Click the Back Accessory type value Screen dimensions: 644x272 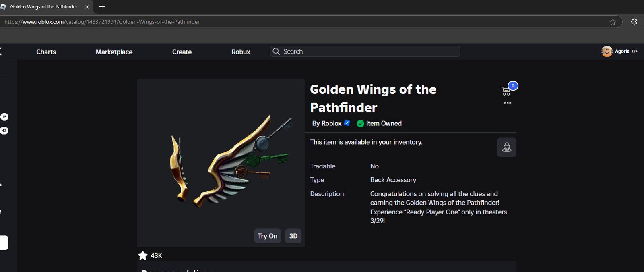pyautogui.click(x=393, y=180)
